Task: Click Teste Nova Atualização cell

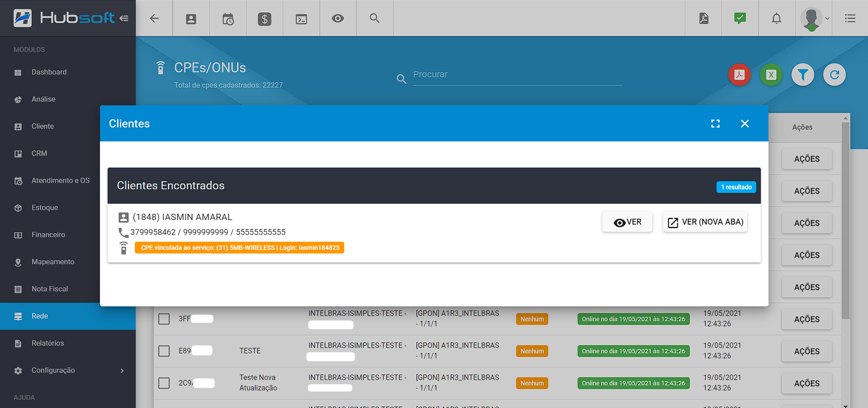Action: 258,383
